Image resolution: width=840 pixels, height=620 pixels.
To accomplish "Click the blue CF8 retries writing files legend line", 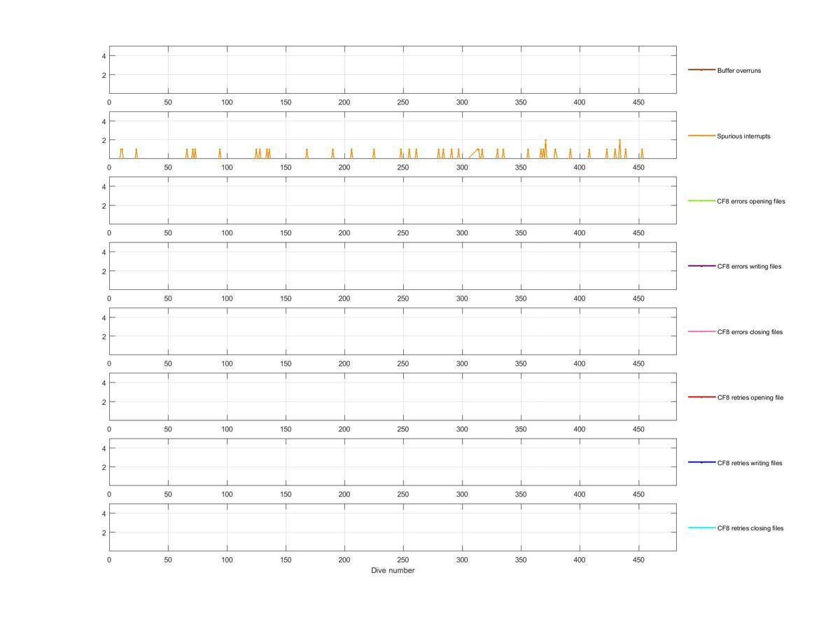I will pos(701,462).
